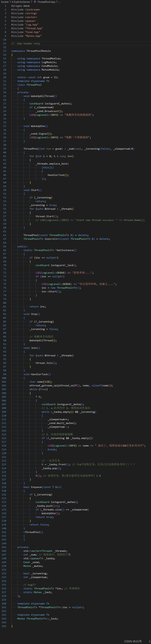Click the "Cond.hpp" include string
The image size is (151, 644).
(x=32, y=32)
